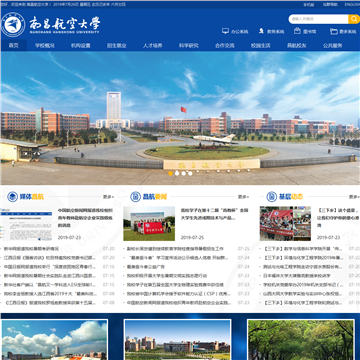The height and width of the screenshot is (360, 360).
Task: Open the 图书馆 bag icon
Action: [x=297, y=31]
